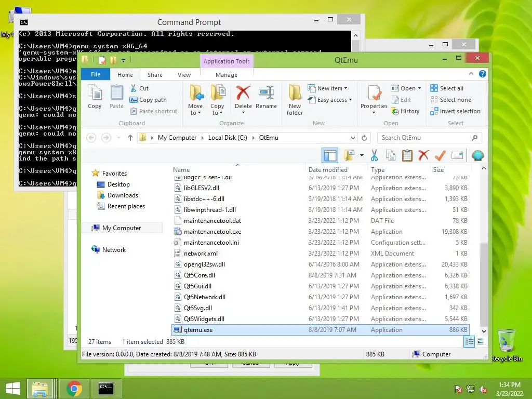
Task: Click Select none in the ribbon
Action: point(450,100)
